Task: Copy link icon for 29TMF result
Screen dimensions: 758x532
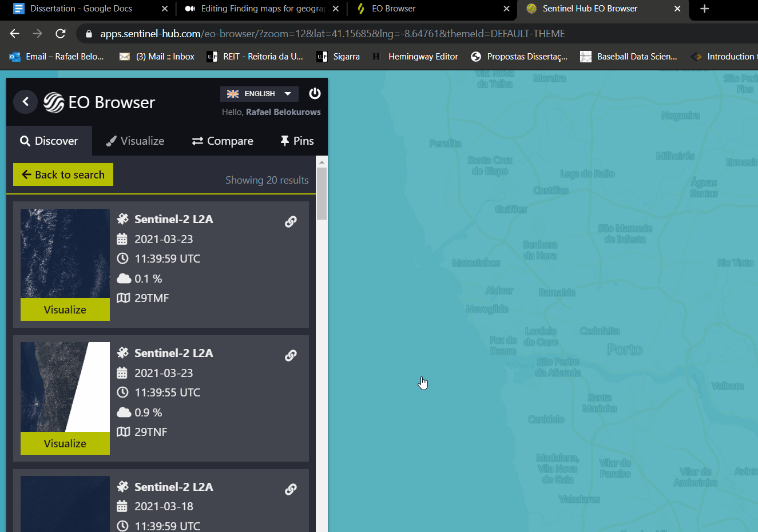Action: coord(291,221)
